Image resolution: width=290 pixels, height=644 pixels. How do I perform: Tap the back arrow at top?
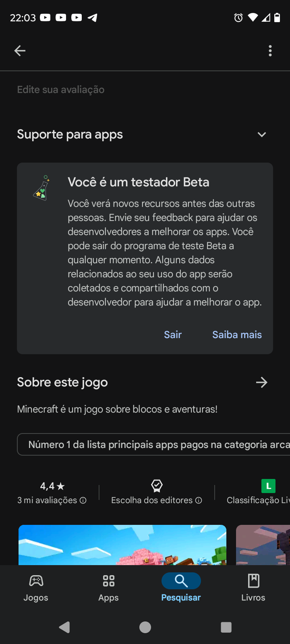pyautogui.click(x=20, y=51)
